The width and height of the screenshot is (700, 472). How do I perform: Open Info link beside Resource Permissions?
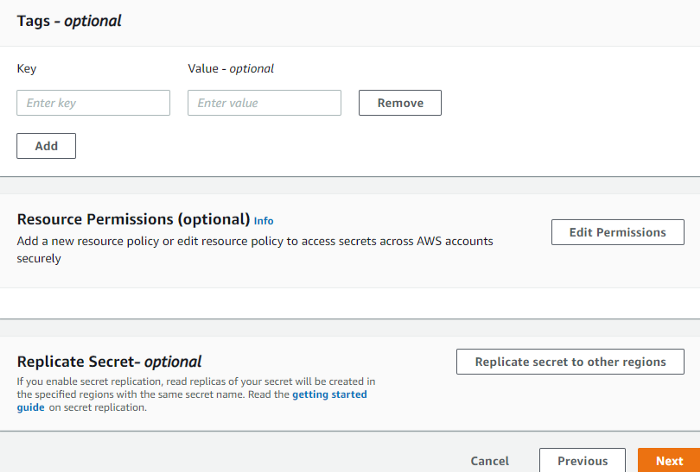tap(263, 221)
